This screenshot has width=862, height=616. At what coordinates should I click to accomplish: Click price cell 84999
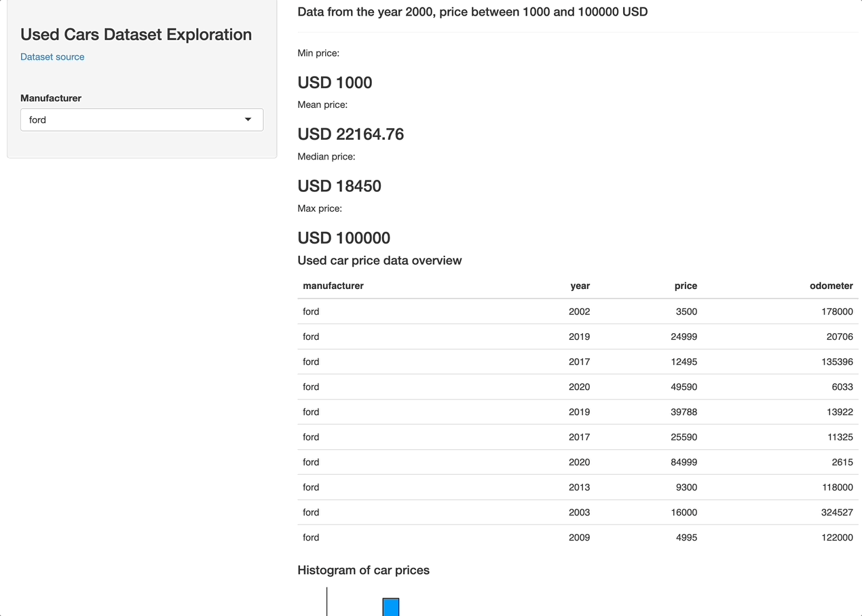(684, 462)
